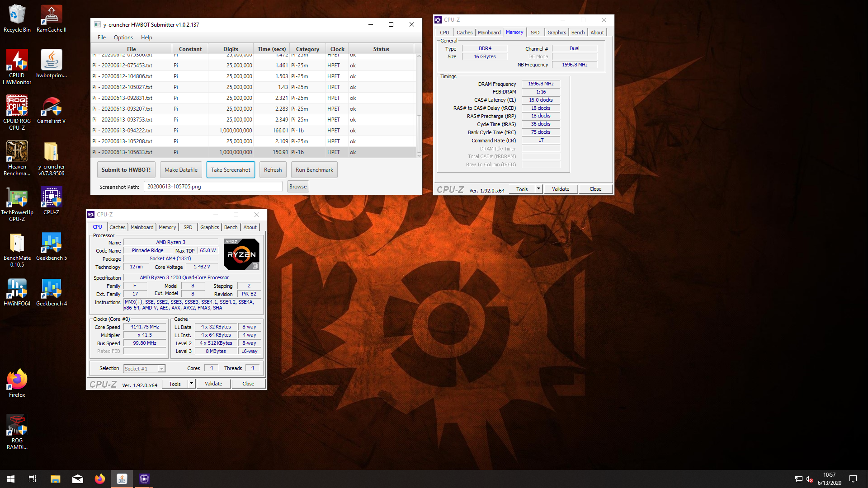
Task: Open the notification center icon
Action: point(853,479)
